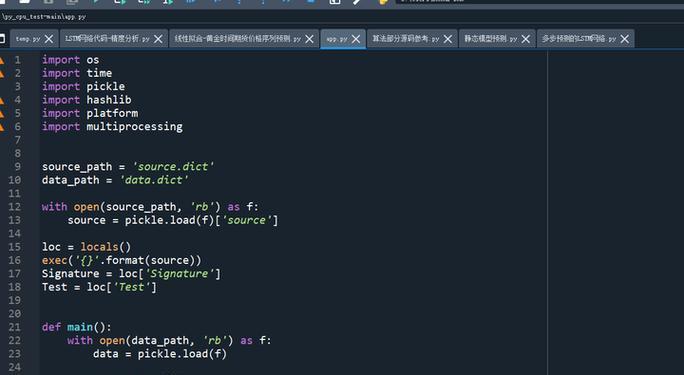The image size is (684, 375).
Task: Select the app.py editor tab
Action: (336, 39)
